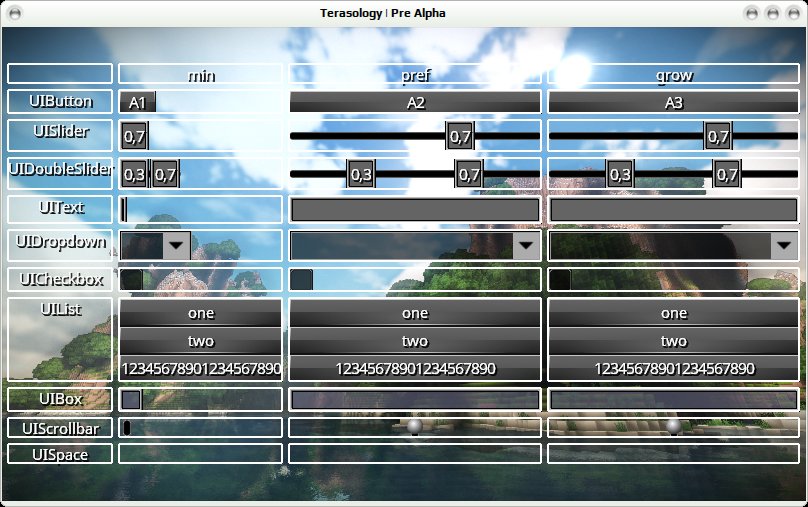
Task: Click the UIBox in grow column
Action: click(674, 400)
